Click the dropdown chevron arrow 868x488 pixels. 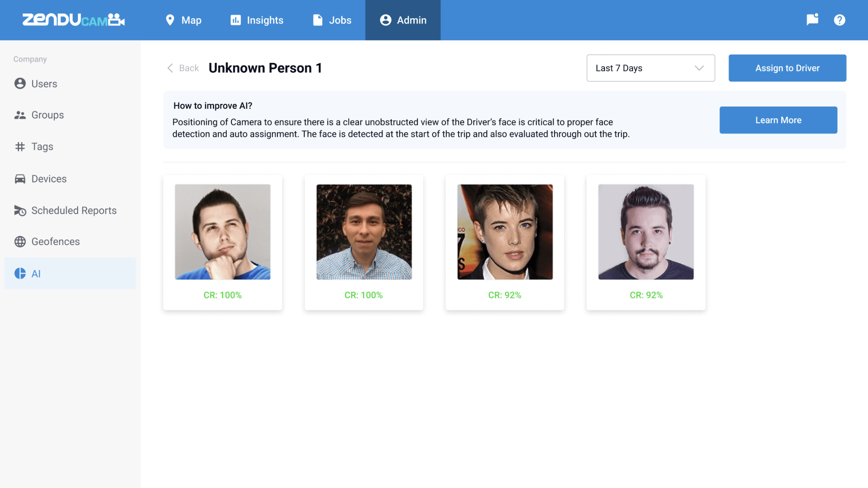pos(699,68)
